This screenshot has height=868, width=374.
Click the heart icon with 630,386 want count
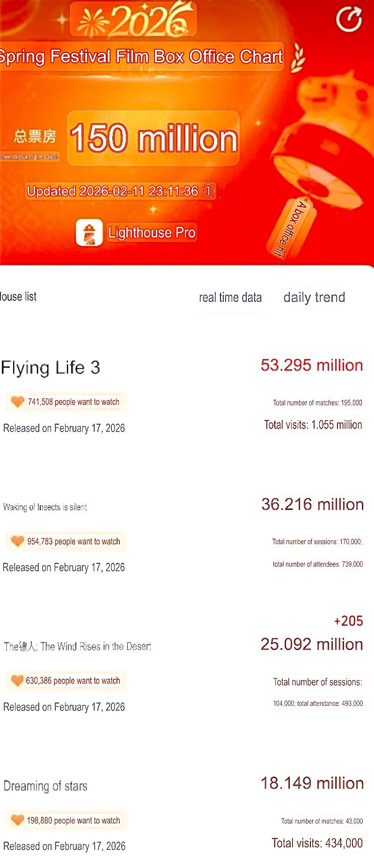[17, 680]
